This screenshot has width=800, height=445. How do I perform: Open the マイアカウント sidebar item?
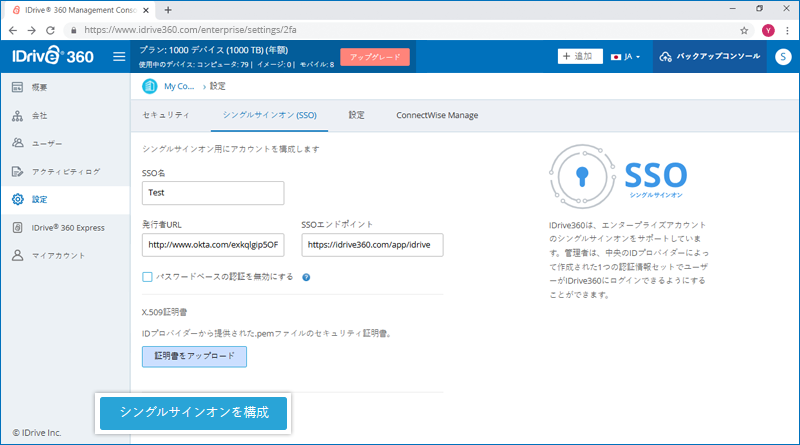[x=65, y=256]
